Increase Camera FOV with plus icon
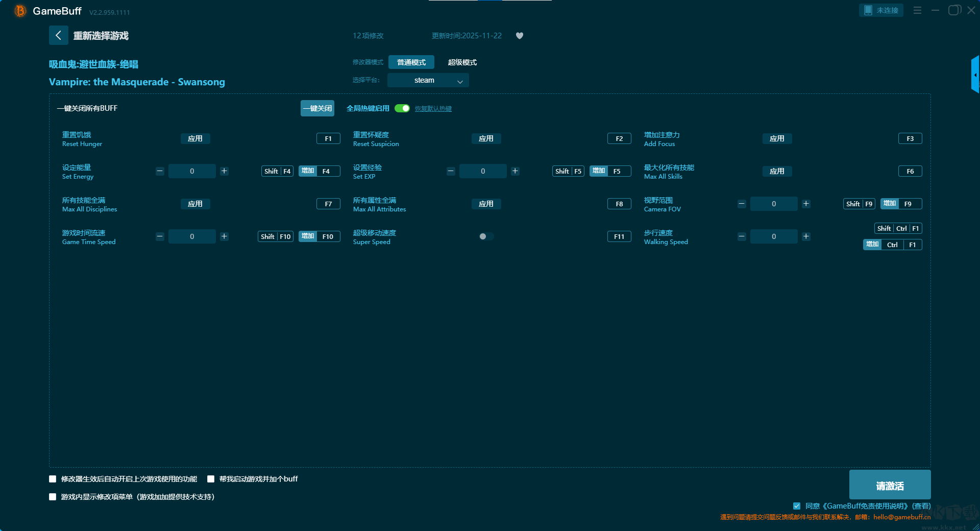This screenshot has height=531, width=980. pos(806,204)
